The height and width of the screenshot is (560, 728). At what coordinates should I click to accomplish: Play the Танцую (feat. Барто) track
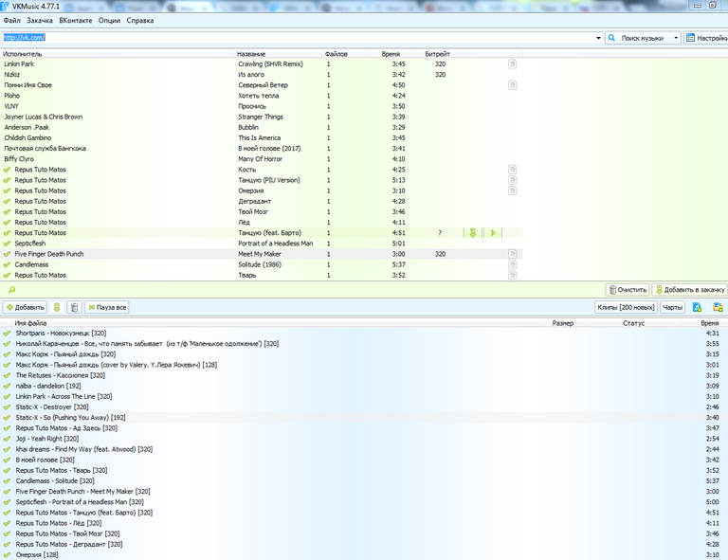(493, 233)
